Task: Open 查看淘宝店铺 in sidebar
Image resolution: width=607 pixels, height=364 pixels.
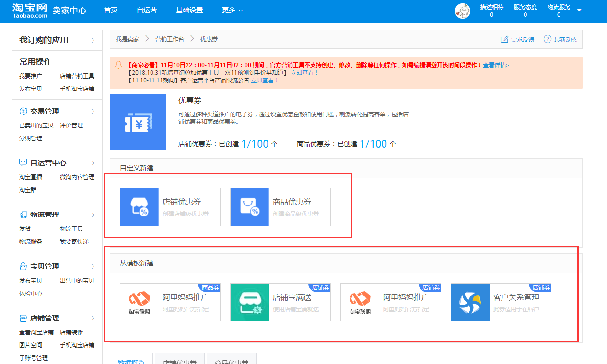Action: (x=36, y=332)
